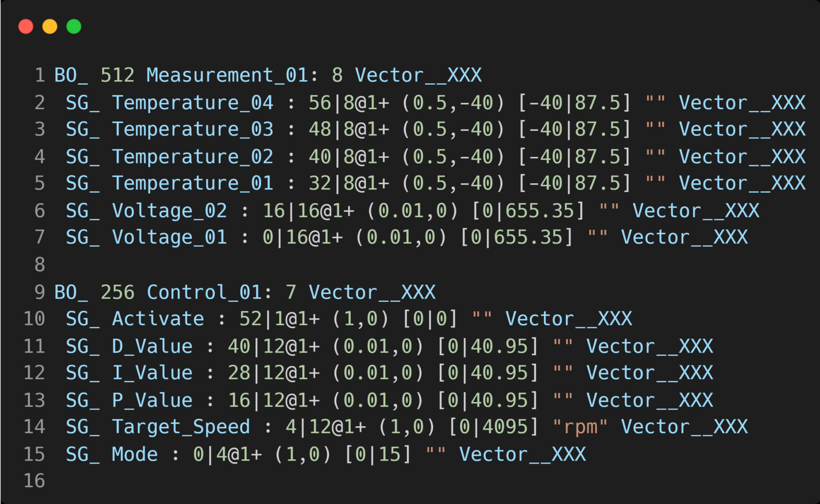Click the red close window button
820x504 pixels.
pyautogui.click(x=26, y=27)
